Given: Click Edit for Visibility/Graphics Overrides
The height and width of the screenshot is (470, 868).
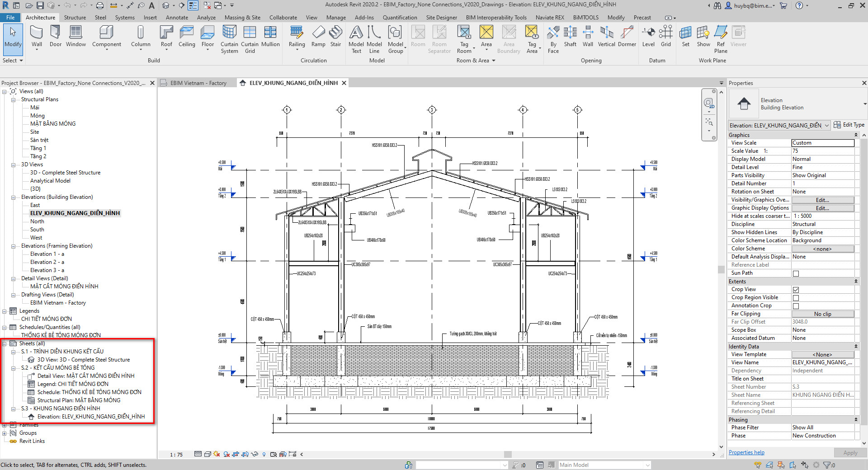Looking at the screenshot, I should (822, 200).
